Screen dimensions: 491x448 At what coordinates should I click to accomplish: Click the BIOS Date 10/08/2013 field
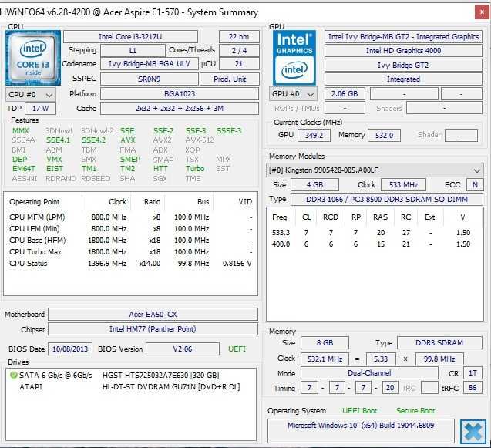click(x=70, y=349)
